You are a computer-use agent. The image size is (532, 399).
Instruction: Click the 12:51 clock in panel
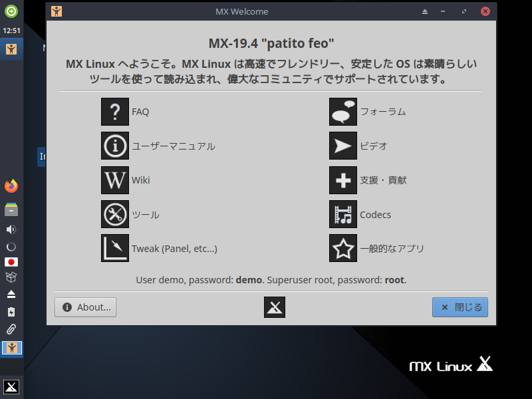pos(11,31)
